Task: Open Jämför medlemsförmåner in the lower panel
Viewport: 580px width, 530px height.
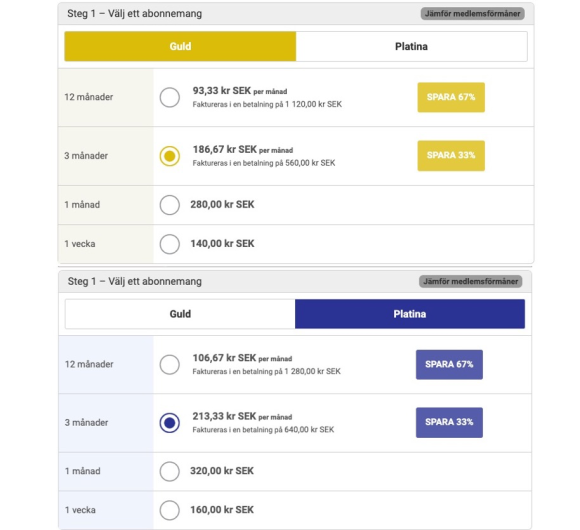Action: pyautogui.click(x=471, y=281)
